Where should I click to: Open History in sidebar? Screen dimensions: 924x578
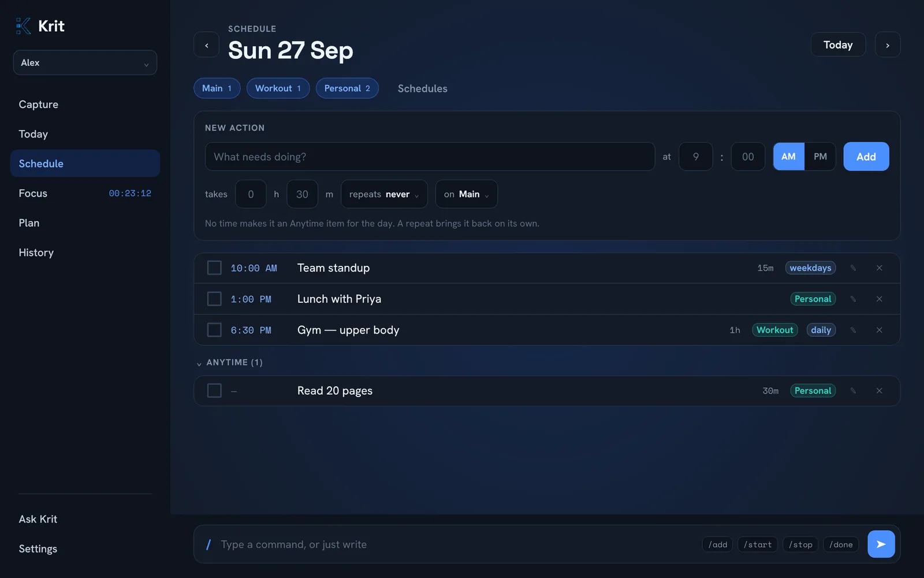coord(85,253)
